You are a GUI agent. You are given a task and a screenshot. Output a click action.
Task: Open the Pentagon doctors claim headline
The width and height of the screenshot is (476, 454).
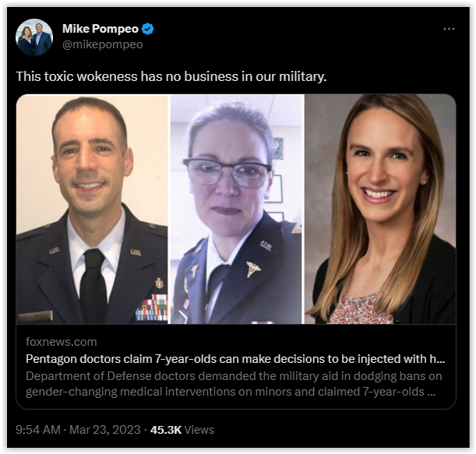click(x=235, y=359)
